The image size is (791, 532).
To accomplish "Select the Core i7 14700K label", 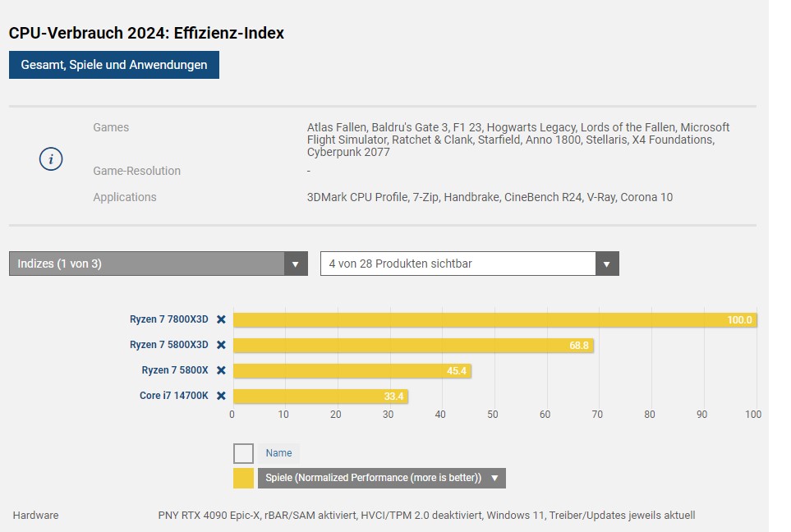I will pyautogui.click(x=174, y=396).
